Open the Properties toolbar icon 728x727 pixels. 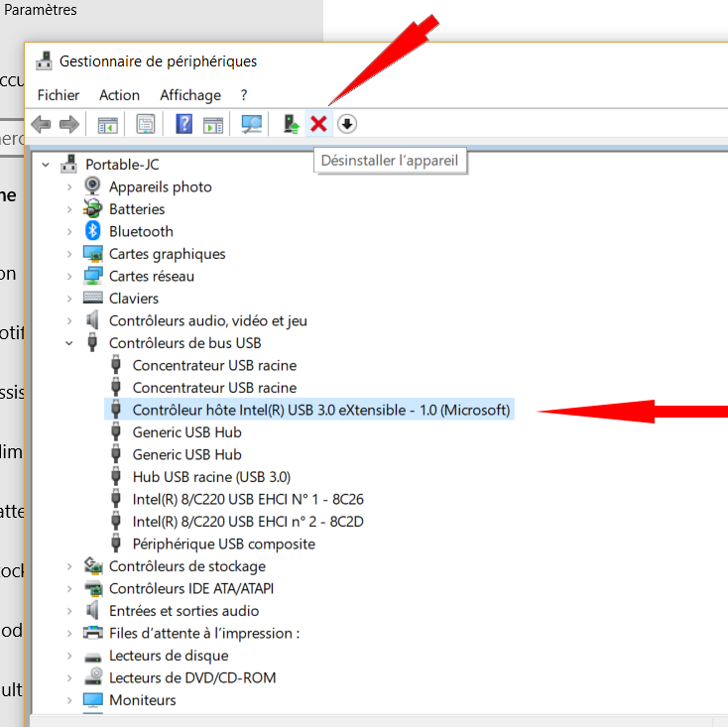point(146,124)
